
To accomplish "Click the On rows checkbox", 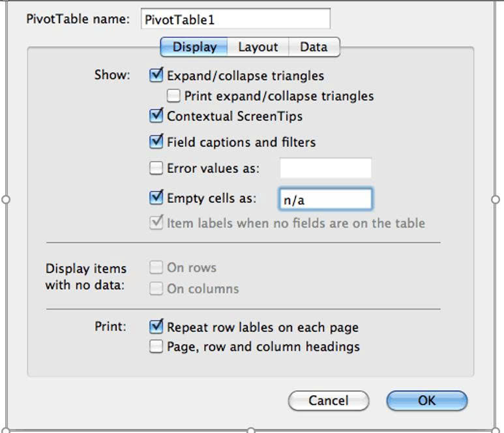I will point(156,268).
